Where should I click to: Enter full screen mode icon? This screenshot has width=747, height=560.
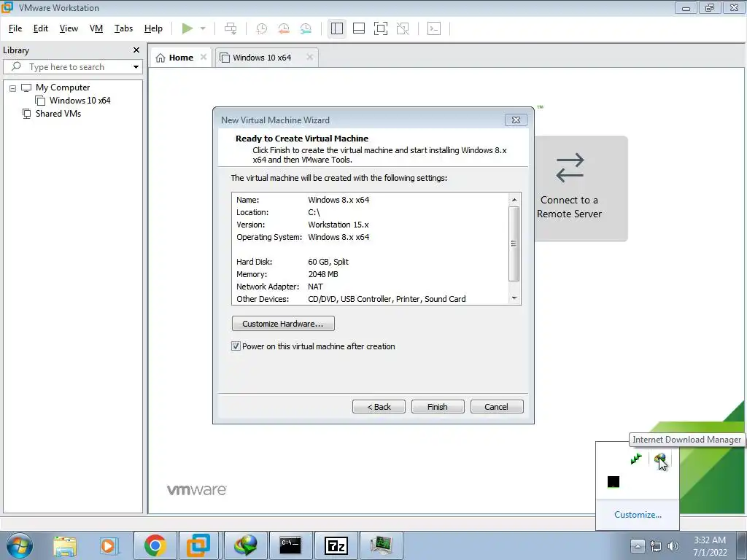[381, 28]
